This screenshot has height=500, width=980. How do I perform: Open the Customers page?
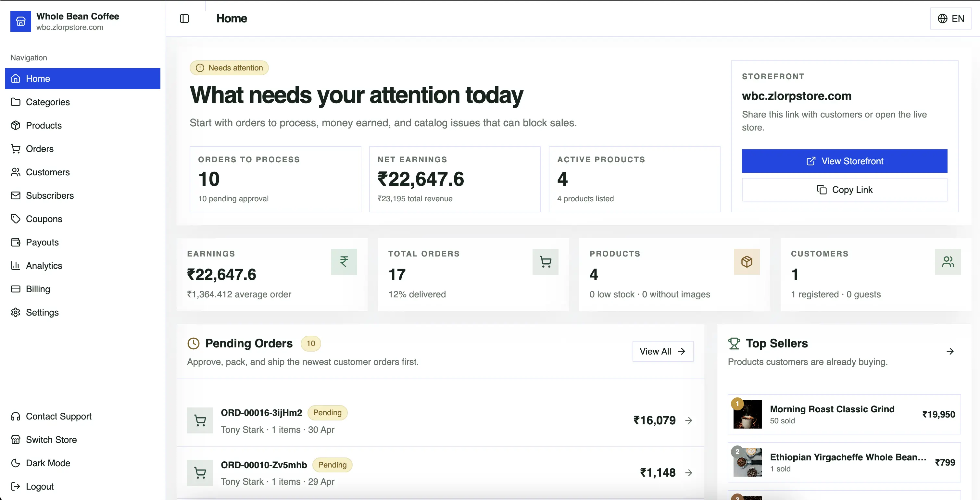[83, 172]
